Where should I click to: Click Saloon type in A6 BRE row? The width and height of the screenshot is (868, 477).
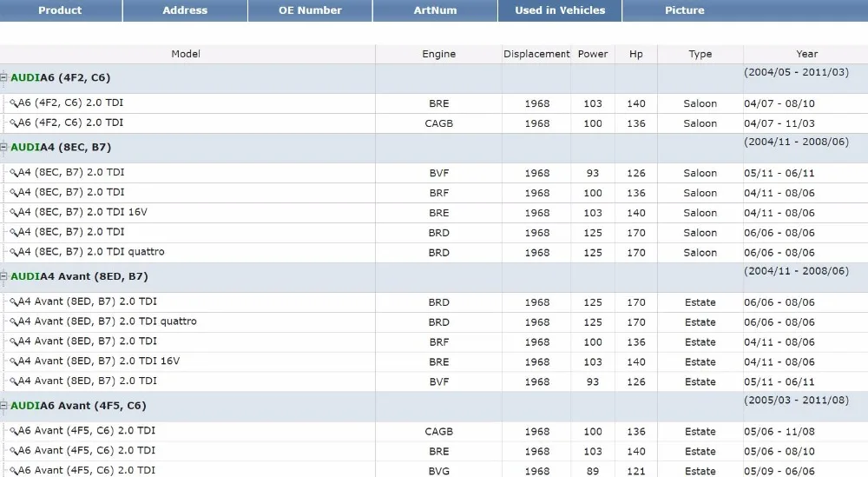tap(700, 103)
